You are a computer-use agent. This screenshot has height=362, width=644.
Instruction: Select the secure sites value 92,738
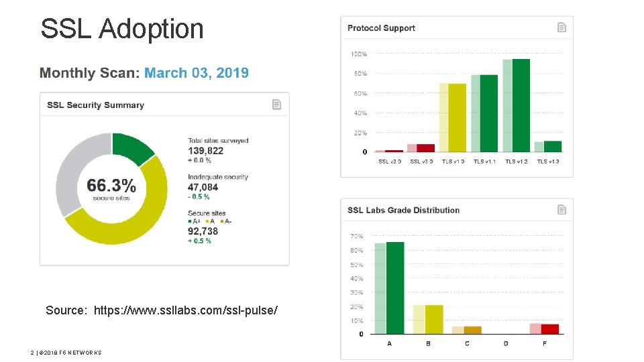[x=203, y=231]
